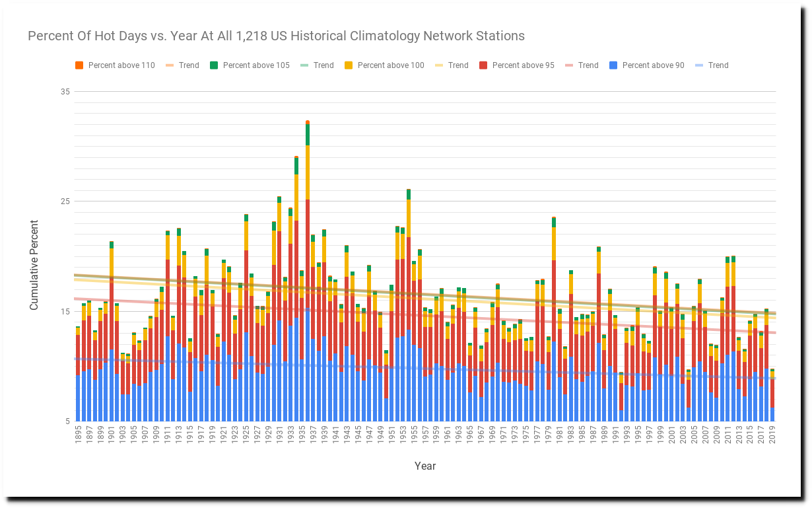812x508 pixels.
Task: Click the 2019 label on the horizontal axis
Action: (772, 437)
